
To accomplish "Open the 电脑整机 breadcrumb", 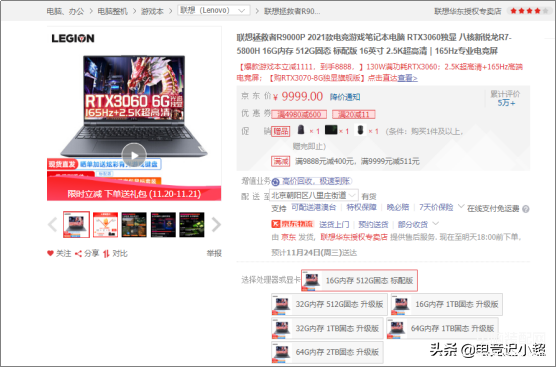I will [112, 11].
